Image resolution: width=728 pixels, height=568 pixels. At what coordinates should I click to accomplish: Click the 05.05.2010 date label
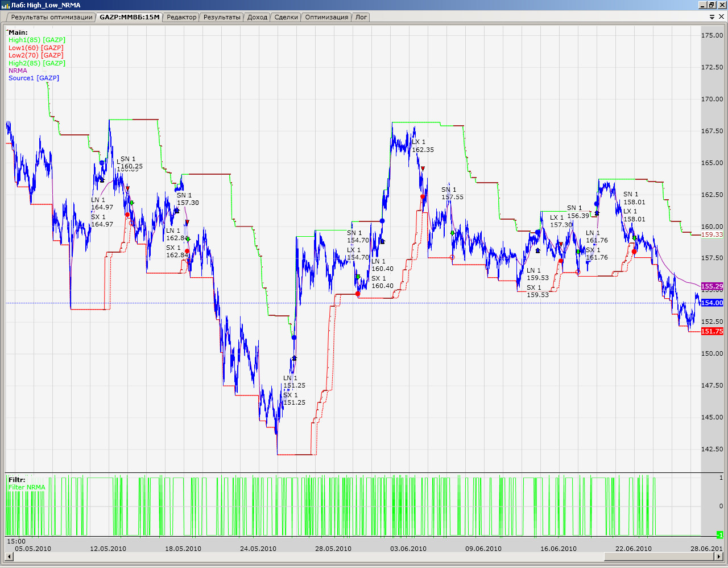pos(33,549)
